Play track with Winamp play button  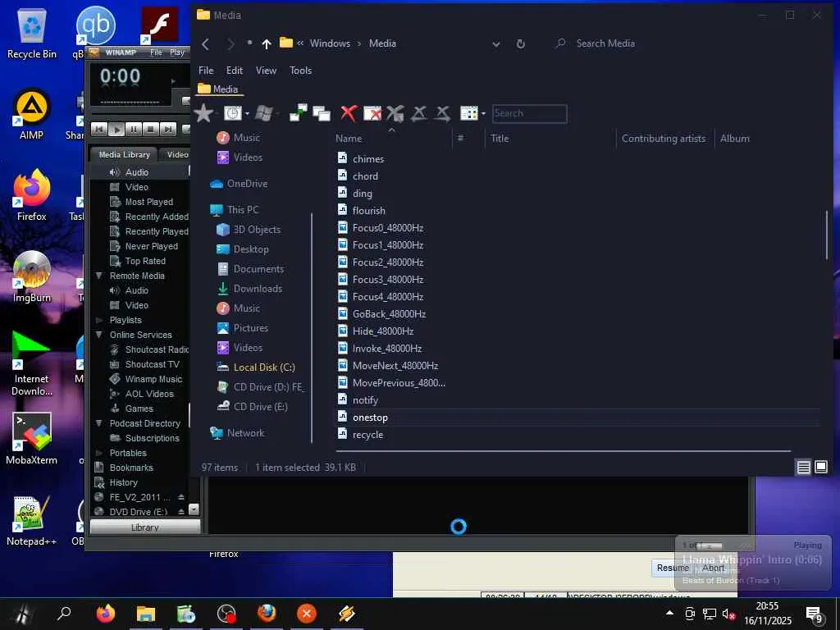click(116, 129)
